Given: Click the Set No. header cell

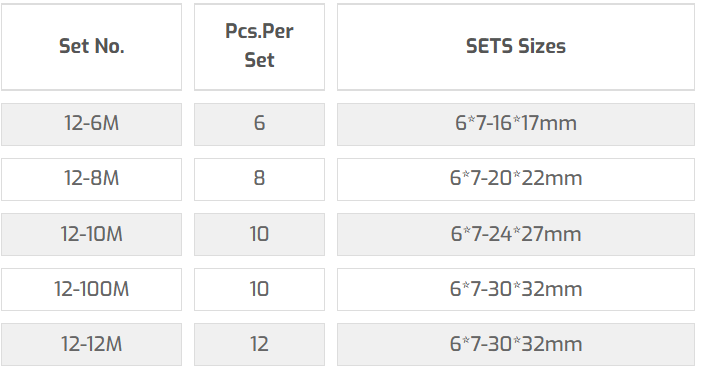Looking at the screenshot, I should 91,47.
